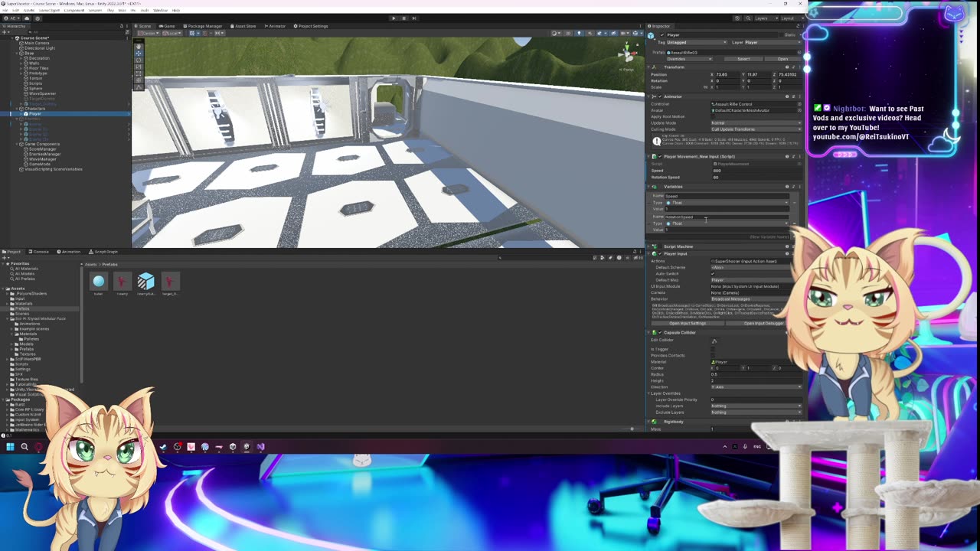Click the Speed value field (800)
The width and height of the screenshot is (980, 551).
point(756,171)
